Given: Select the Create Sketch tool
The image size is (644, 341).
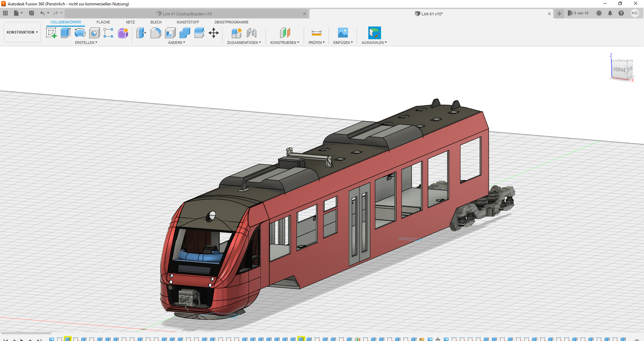Looking at the screenshot, I should pyautogui.click(x=51, y=33).
